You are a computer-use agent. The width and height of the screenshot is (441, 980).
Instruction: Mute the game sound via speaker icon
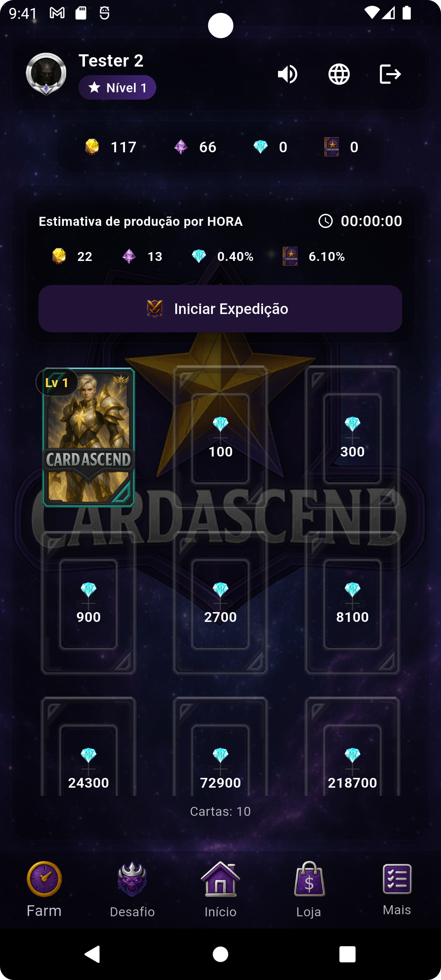click(287, 74)
